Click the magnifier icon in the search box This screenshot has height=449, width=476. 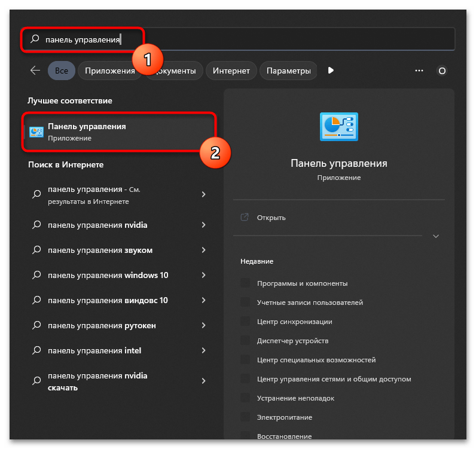pyautogui.click(x=35, y=38)
